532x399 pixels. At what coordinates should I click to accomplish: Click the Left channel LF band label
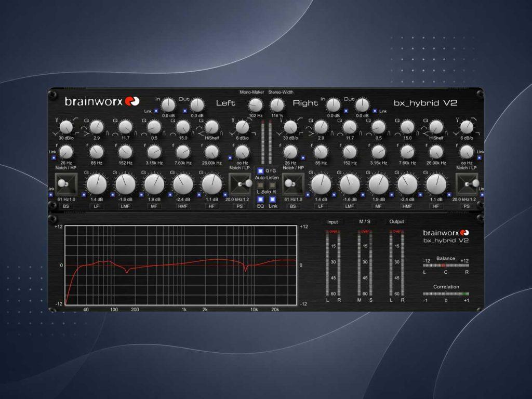[96, 206]
